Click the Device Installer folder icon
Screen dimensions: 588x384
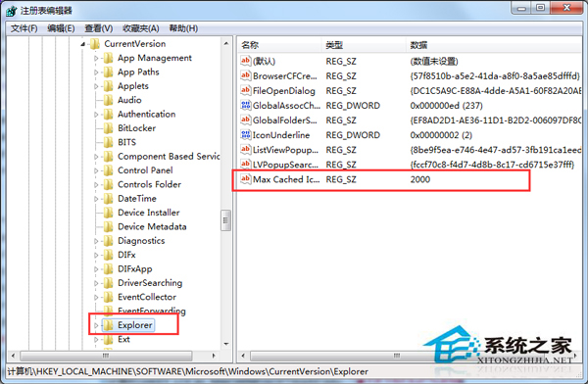click(108, 213)
